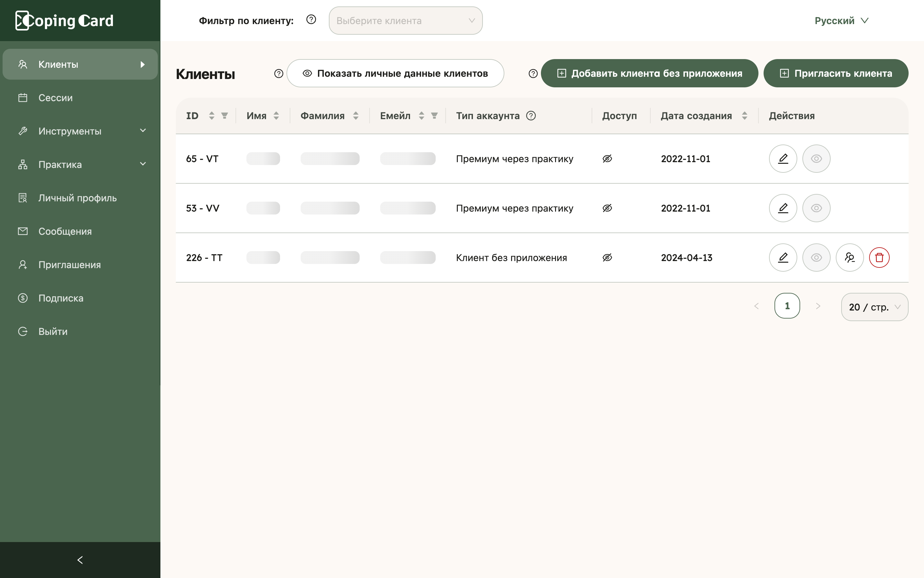This screenshot has width=924, height=578.
Task: Go to next page arrow
Action: 818,306
